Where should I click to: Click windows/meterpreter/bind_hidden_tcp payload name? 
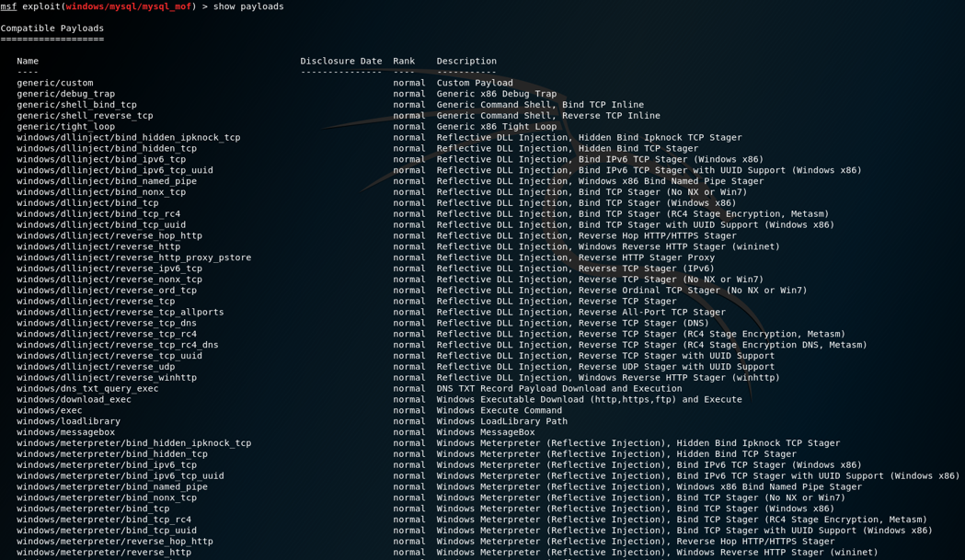tap(112, 455)
